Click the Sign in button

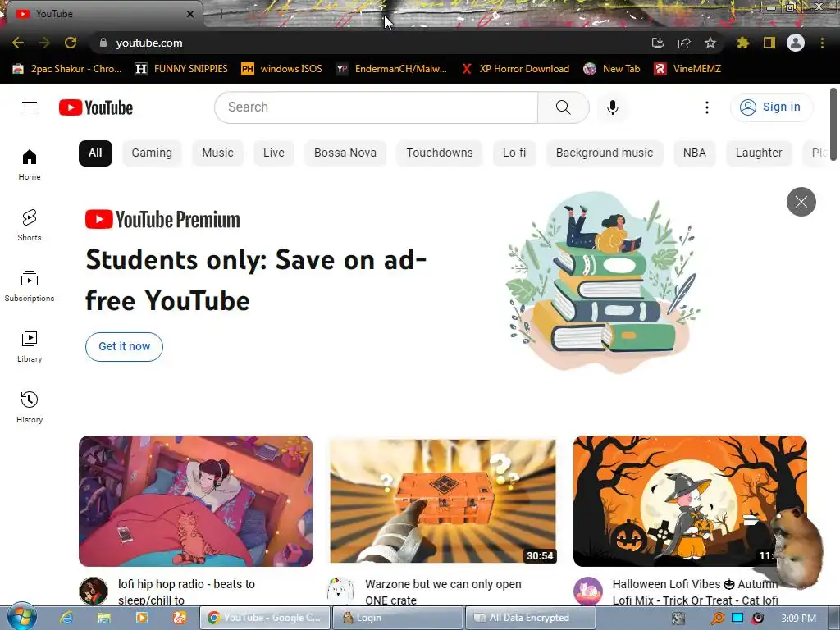[x=771, y=107]
